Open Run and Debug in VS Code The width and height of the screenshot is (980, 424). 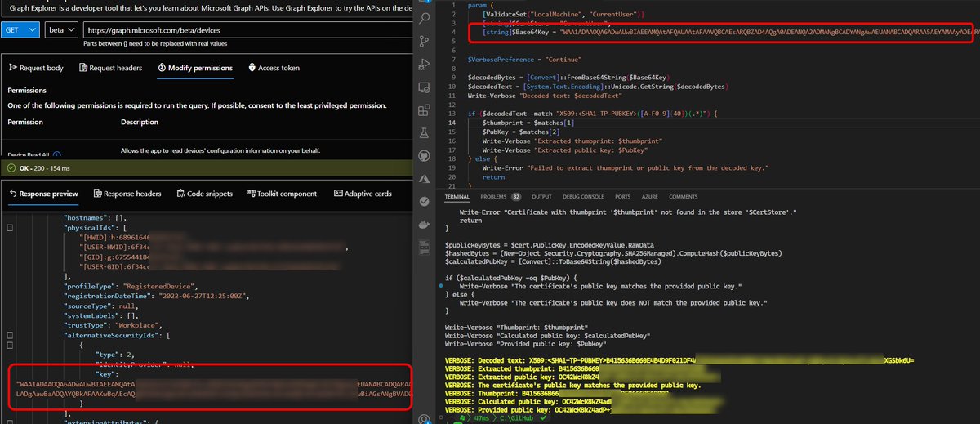pos(424,64)
